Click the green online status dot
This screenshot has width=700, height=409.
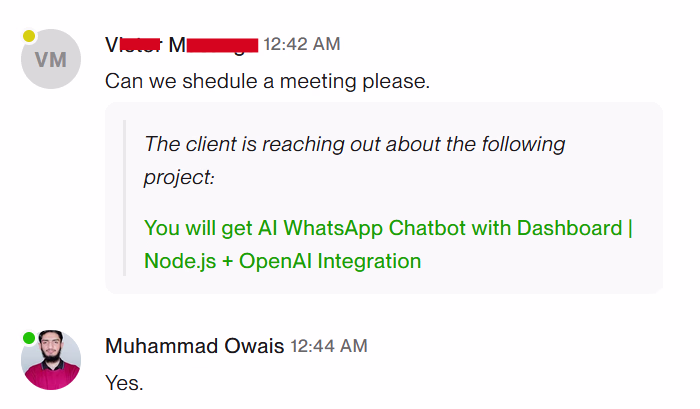coord(29,337)
